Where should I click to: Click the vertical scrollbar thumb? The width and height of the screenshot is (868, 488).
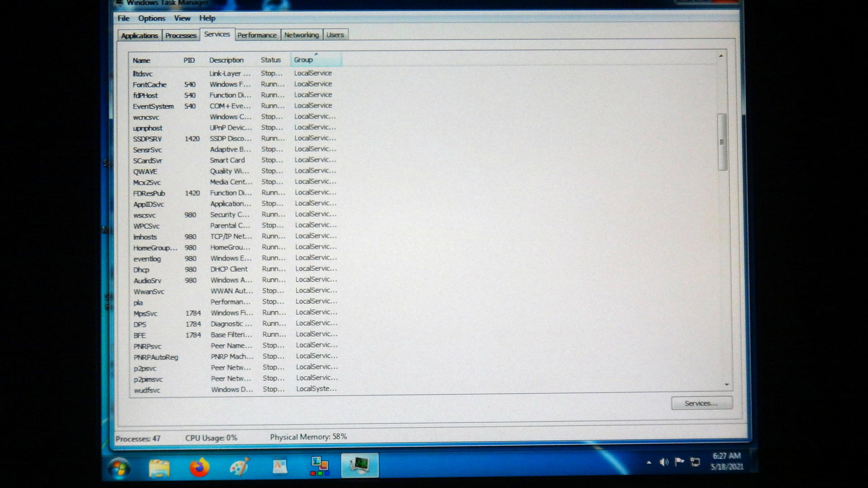(722, 142)
